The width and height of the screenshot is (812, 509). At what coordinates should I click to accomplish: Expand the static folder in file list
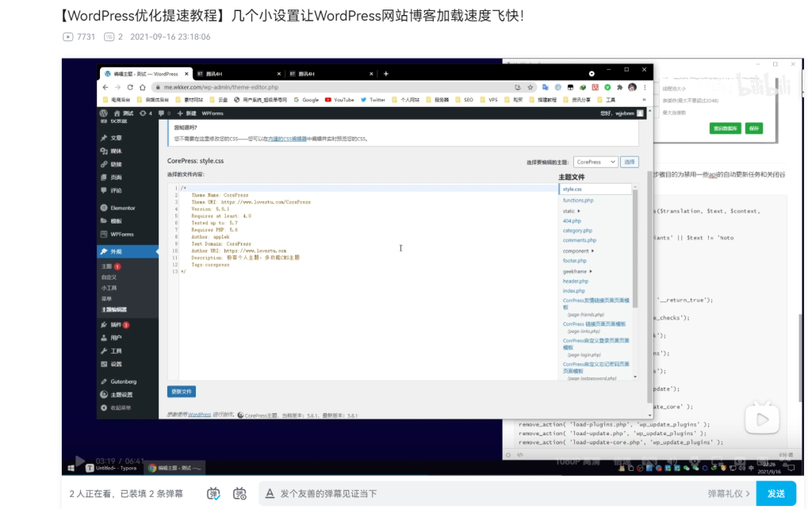[571, 211]
